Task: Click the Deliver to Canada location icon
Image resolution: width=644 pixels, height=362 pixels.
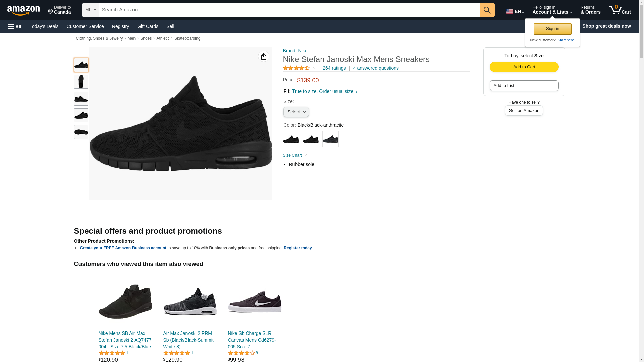Action: (x=51, y=12)
